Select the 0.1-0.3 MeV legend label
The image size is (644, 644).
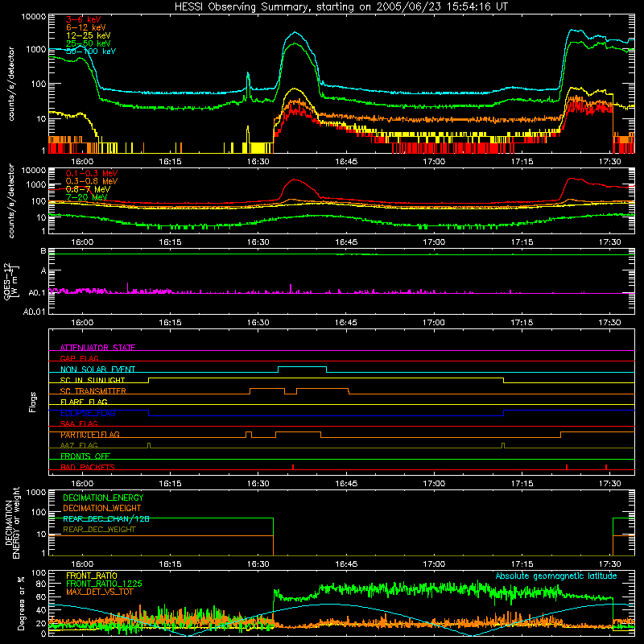(x=92, y=173)
